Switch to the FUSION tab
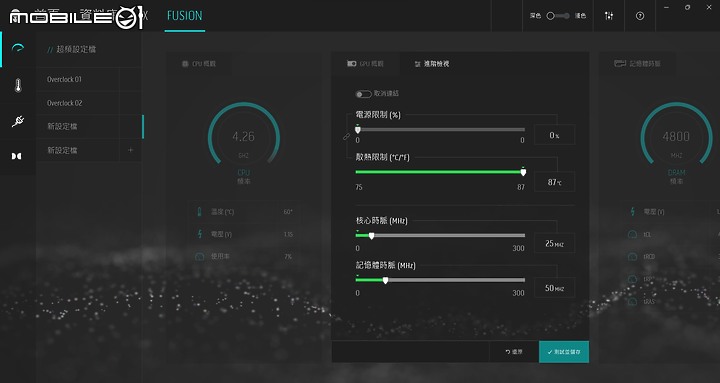The image size is (720, 383). [185, 16]
